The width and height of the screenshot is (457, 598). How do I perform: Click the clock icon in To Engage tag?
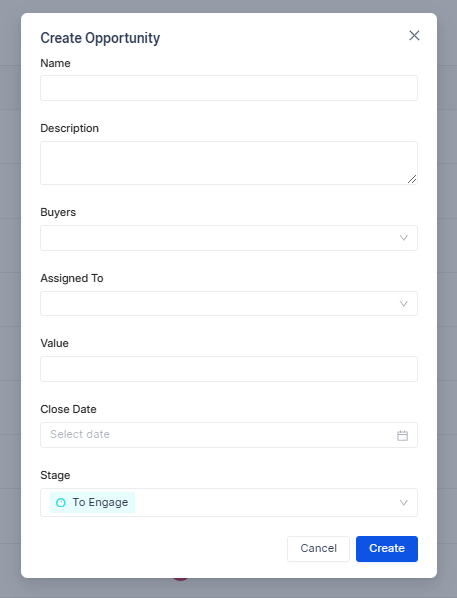(61, 502)
